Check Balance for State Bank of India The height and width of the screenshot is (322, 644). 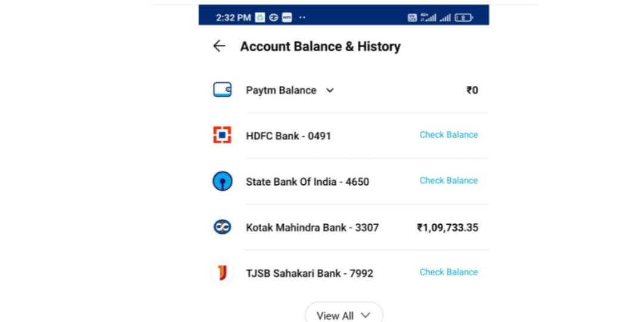point(448,181)
